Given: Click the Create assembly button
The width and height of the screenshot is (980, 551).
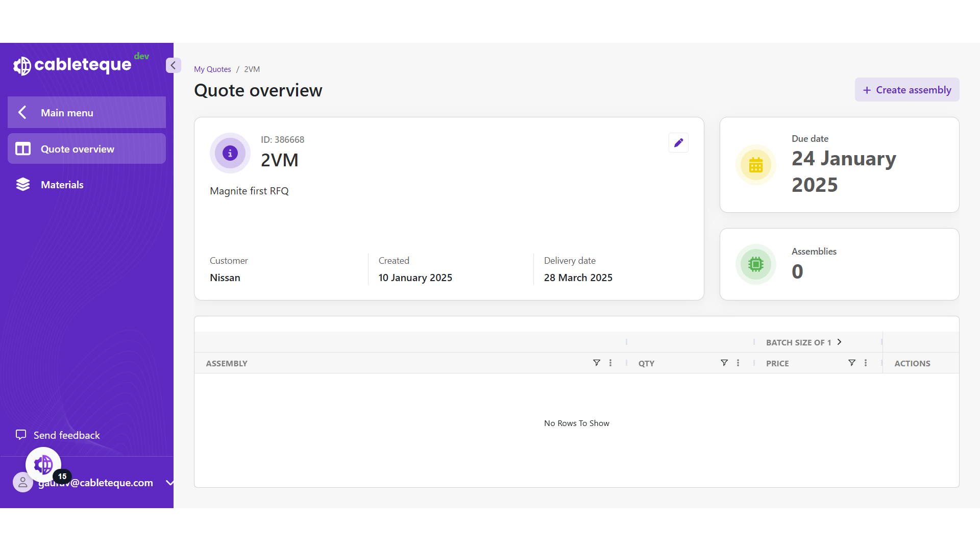Looking at the screenshot, I should (x=907, y=90).
